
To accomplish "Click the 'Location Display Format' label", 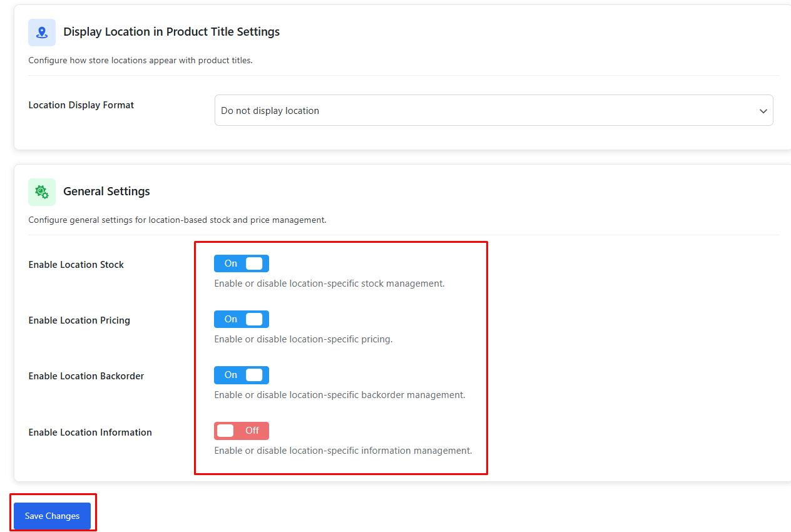I will (x=81, y=105).
